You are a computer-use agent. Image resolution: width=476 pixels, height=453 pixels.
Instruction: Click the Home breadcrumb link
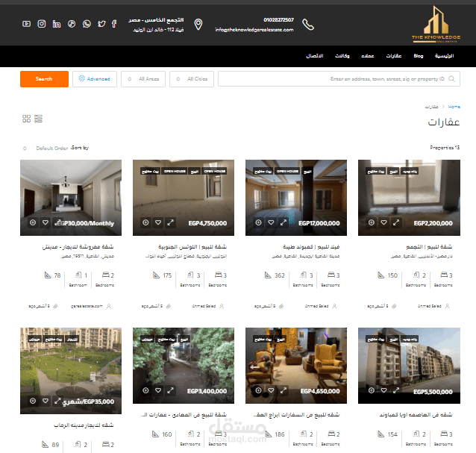[x=454, y=107]
